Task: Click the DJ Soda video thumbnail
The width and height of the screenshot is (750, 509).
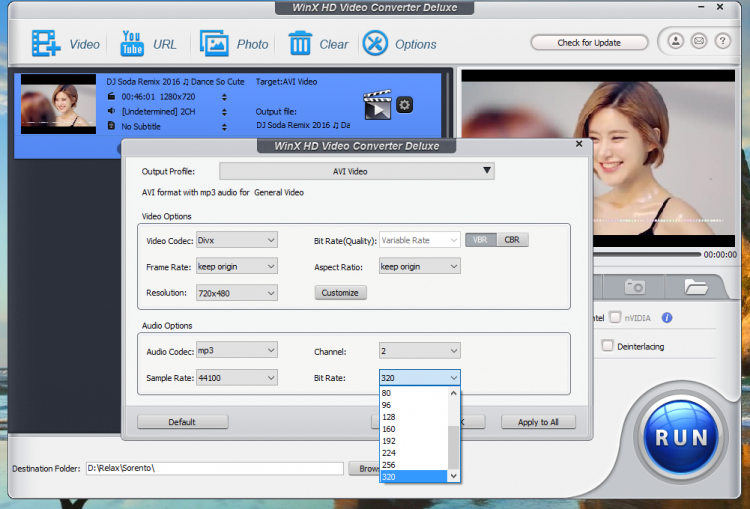Action: click(x=58, y=103)
